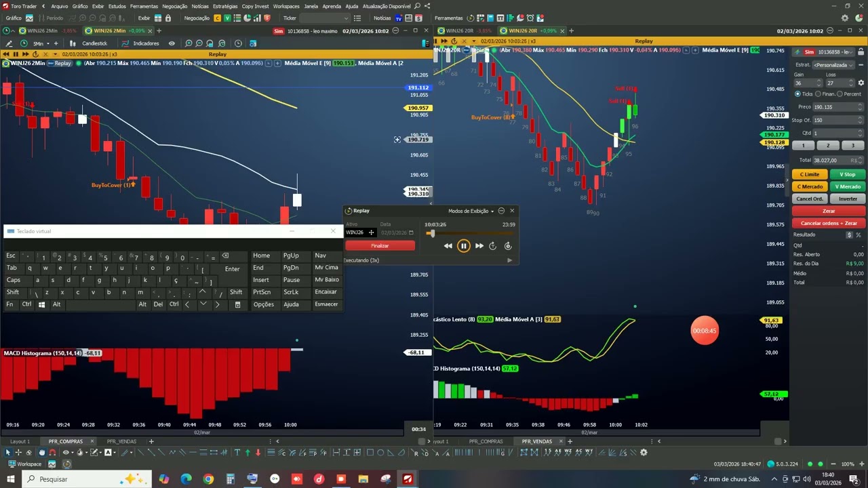
Task: Click the top-right settings gear icon
Action: 845,18
